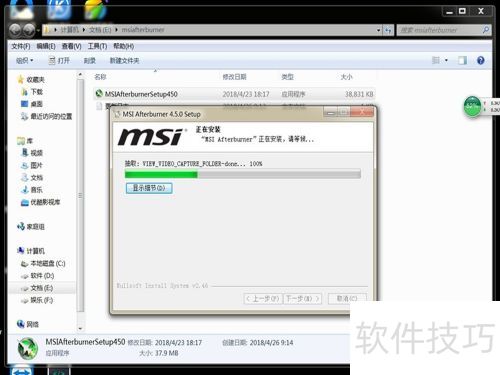500x375 pixels.
Task: Sort by the 修改日期 column header
Action: 234,77
